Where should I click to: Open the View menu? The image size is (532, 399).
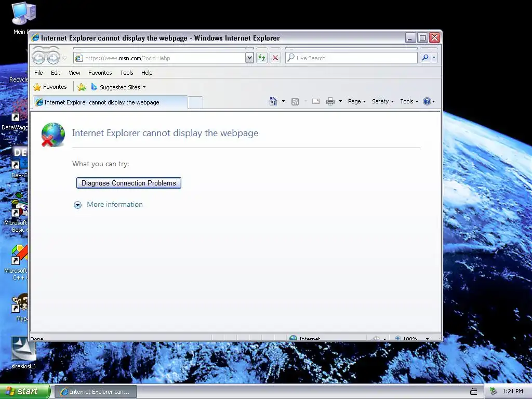(x=74, y=73)
